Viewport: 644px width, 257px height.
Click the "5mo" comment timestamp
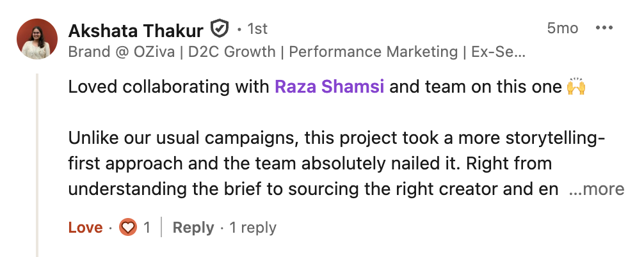pos(562,29)
